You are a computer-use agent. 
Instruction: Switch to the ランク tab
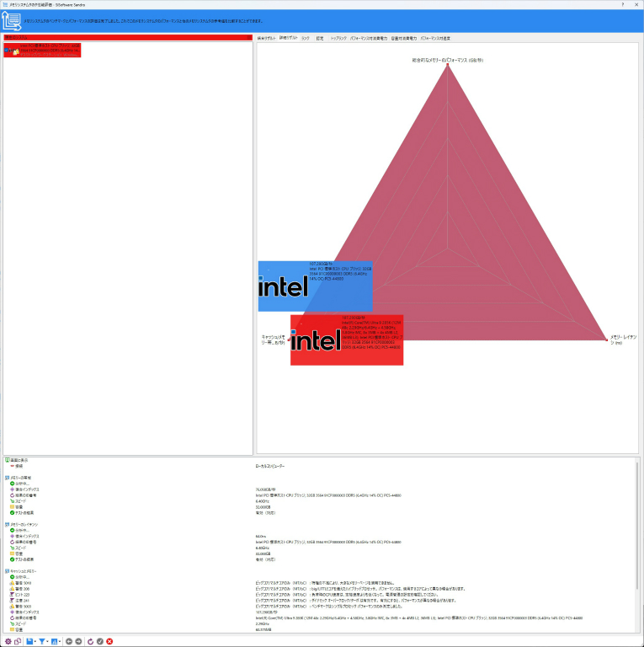point(305,39)
